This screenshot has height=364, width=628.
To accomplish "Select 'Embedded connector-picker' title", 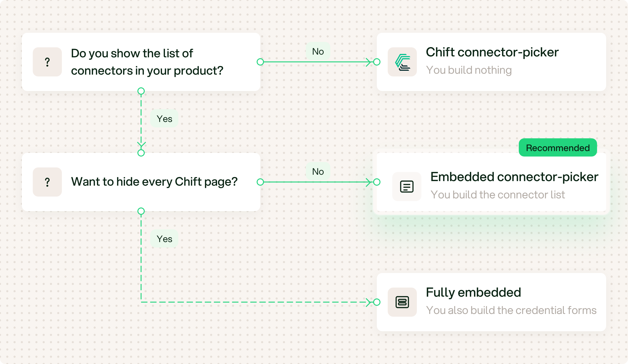I will [514, 177].
